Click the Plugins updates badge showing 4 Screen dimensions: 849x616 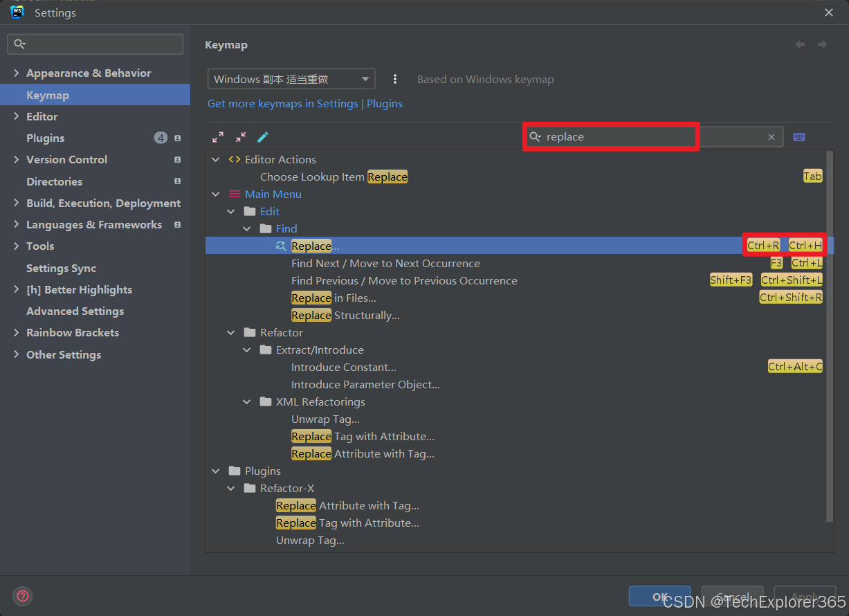(161, 138)
